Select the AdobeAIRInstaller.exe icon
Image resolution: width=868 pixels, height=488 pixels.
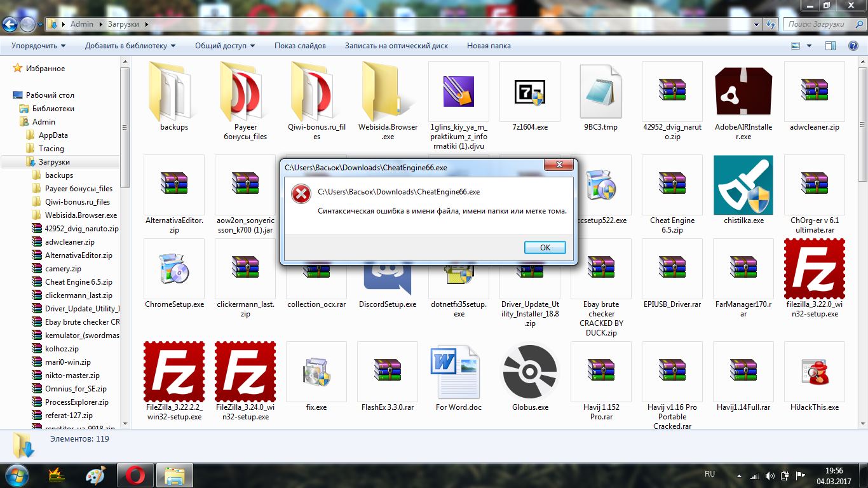coord(743,92)
